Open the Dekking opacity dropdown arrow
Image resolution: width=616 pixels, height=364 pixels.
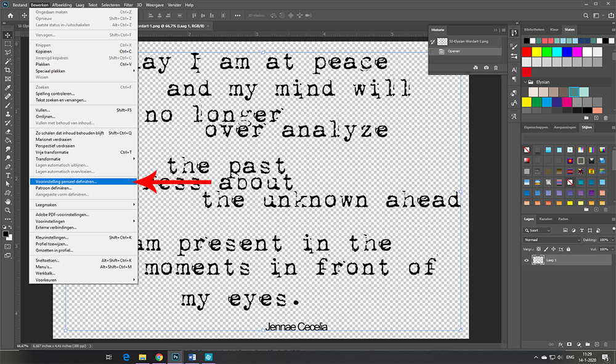click(x=612, y=240)
